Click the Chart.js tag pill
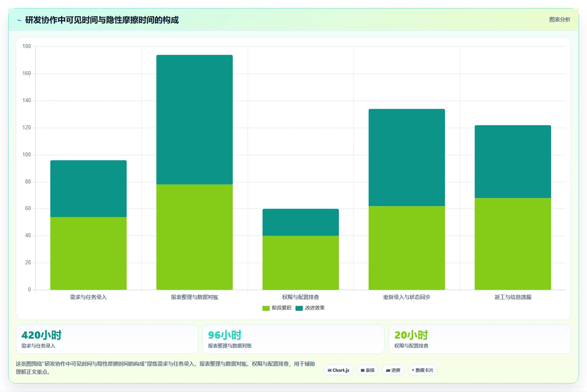This screenshot has height=392, width=587. click(339, 370)
